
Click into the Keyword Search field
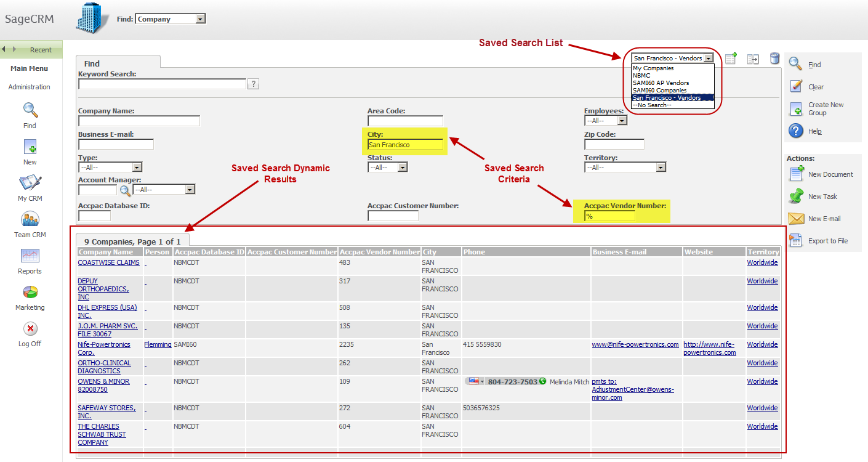[x=163, y=84]
